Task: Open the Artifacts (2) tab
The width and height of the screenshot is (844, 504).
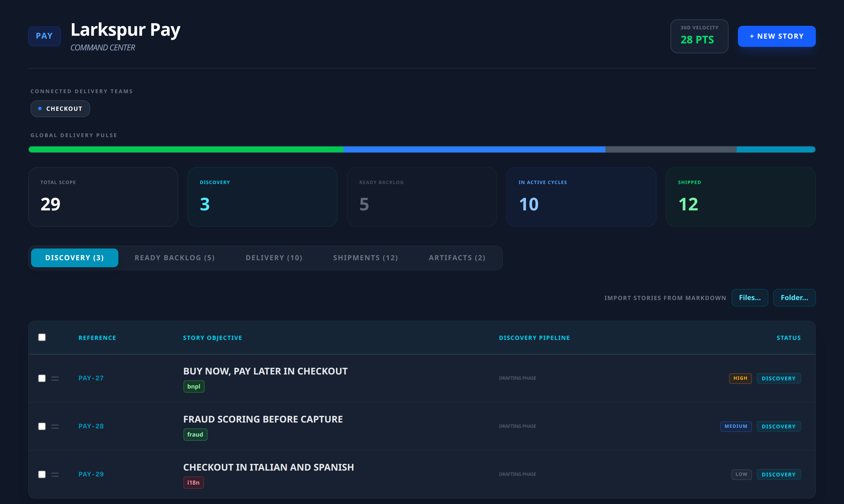Action: click(x=457, y=258)
